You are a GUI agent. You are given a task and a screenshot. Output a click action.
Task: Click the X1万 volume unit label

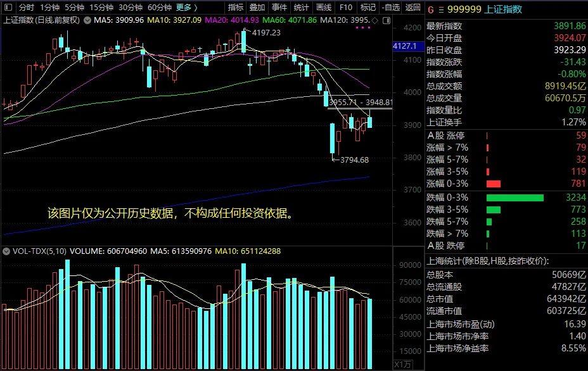(402, 364)
